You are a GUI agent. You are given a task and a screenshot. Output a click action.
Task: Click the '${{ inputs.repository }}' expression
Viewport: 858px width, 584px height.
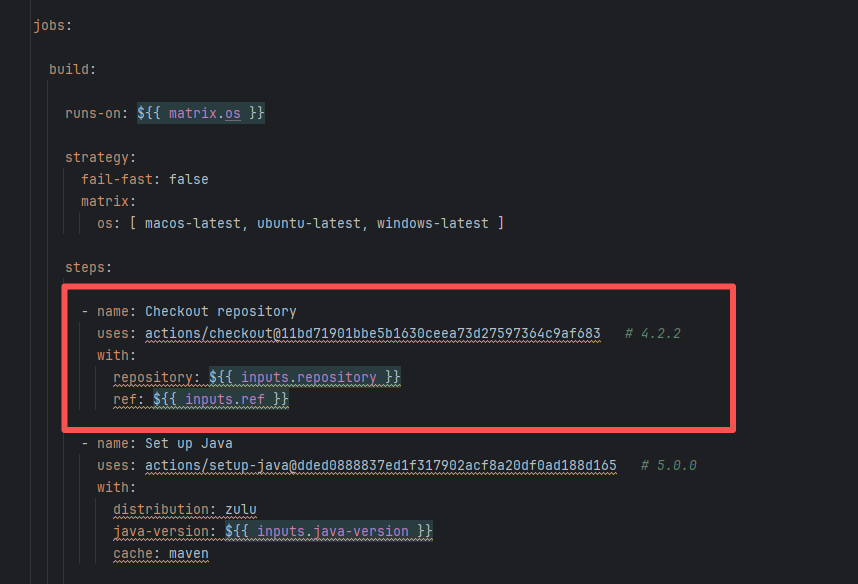[x=305, y=377]
